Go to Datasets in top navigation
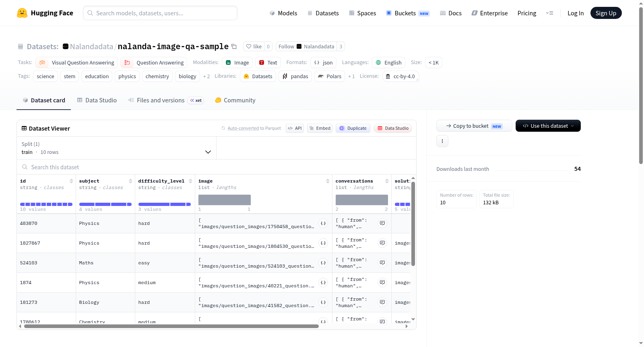The height and width of the screenshot is (347, 644). [x=323, y=13]
